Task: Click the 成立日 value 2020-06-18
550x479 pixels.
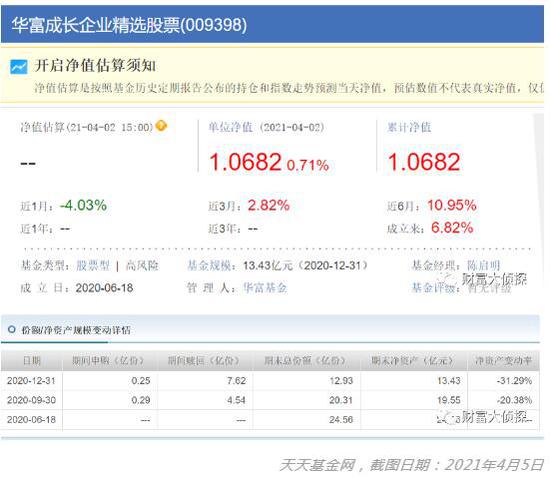Action: click(x=104, y=288)
